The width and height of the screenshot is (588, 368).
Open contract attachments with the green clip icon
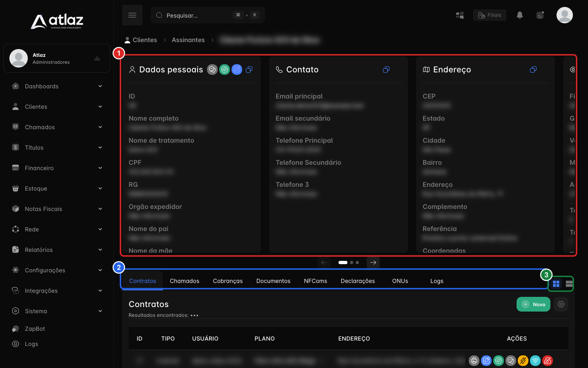pos(499,361)
